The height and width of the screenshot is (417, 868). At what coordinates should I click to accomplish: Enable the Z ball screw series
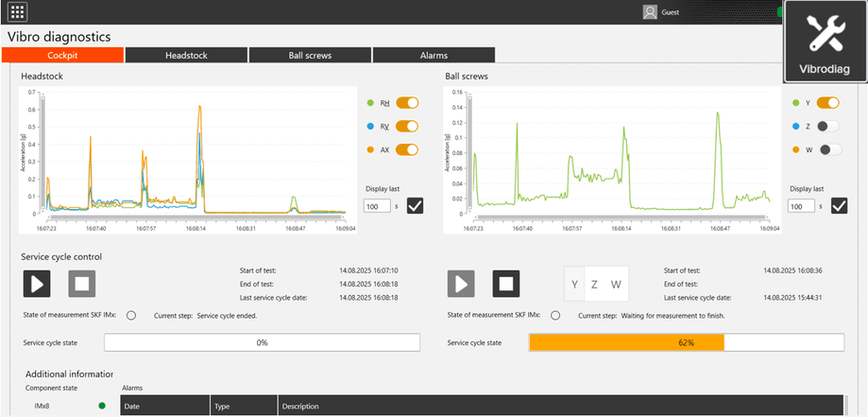[x=828, y=126]
